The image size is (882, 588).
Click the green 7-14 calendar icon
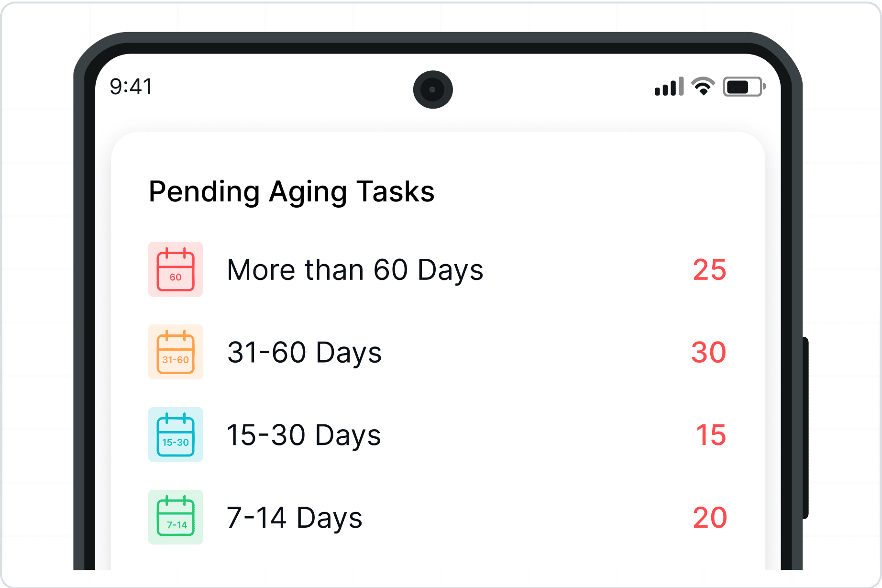click(x=176, y=517)
